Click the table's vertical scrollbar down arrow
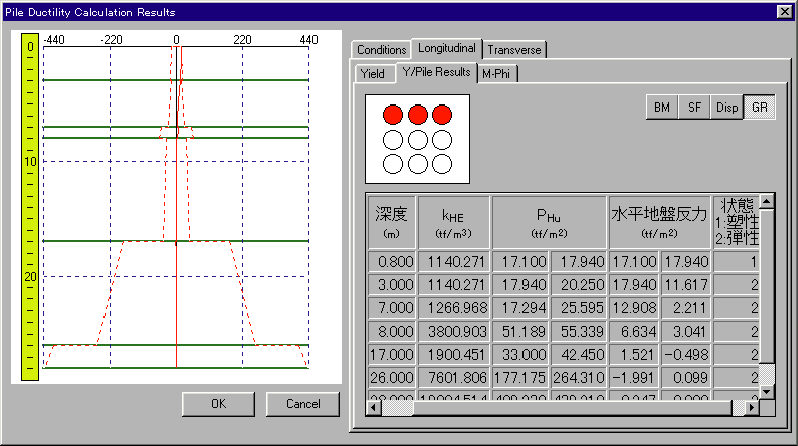The image size is (798, 446). 767,391
